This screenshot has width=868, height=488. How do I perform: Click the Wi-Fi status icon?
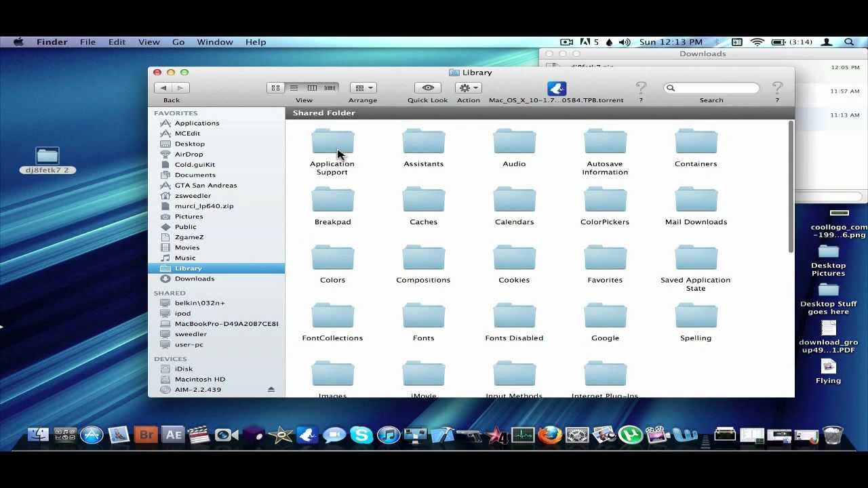pos(757,42)
